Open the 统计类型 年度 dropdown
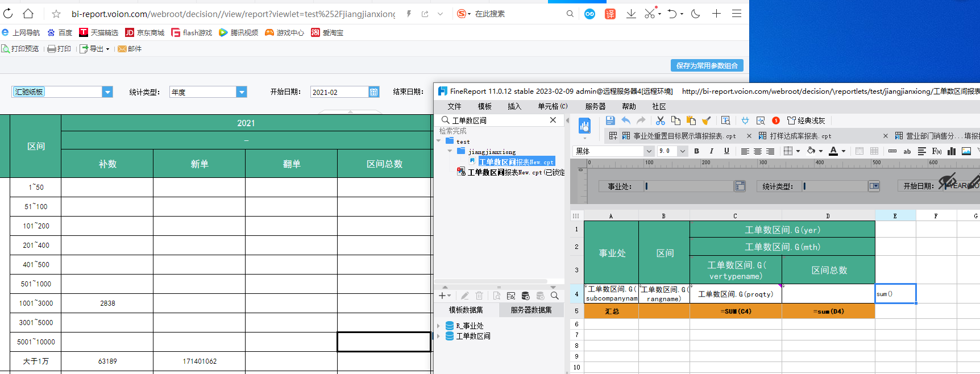 point(242,92)
